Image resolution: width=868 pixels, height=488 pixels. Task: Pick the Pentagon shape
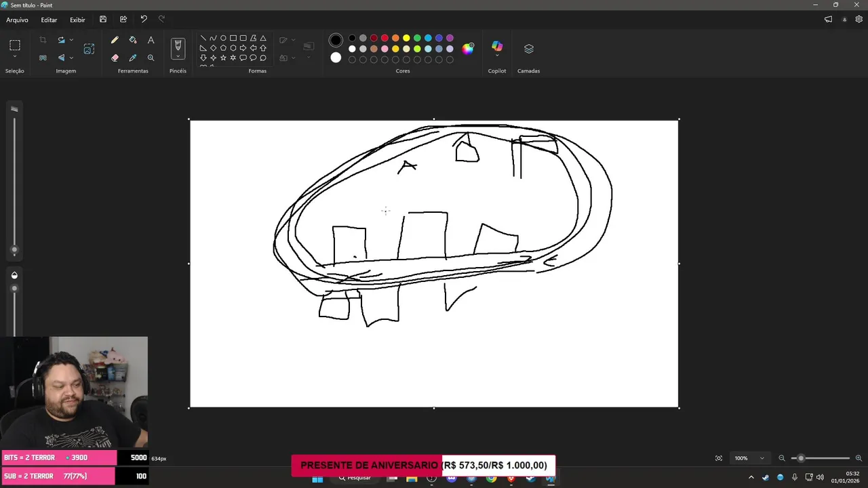click(x=223, y=48)
